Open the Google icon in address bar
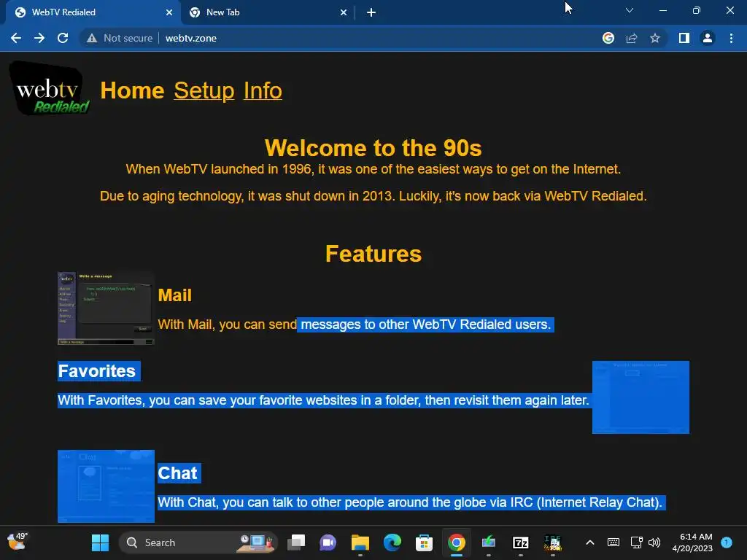The width and height of the screenshot is (747, 560). pyautogui.click(x=608, y=38)
